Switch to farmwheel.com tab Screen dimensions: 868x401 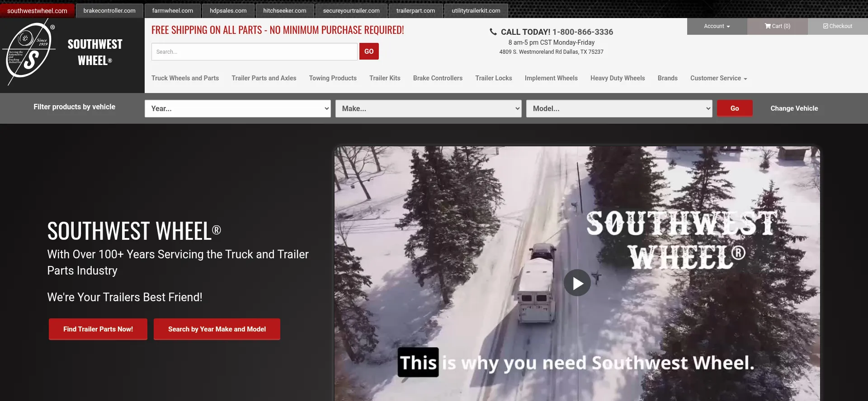(173, 11)
